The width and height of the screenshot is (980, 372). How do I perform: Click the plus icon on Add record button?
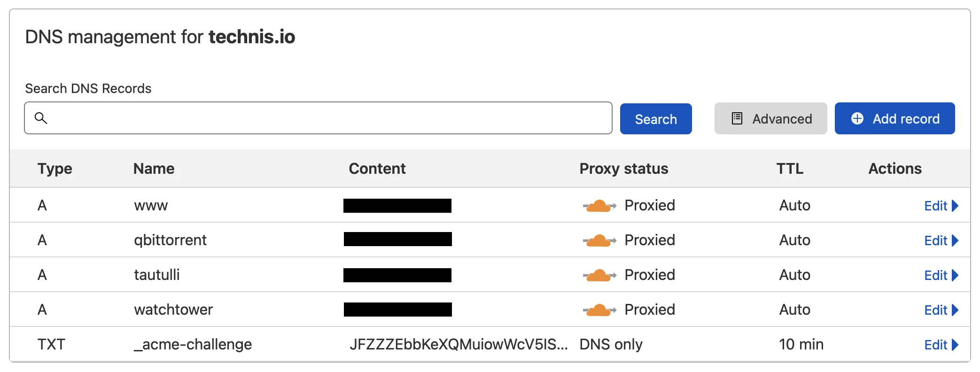[x=857, y=118]
